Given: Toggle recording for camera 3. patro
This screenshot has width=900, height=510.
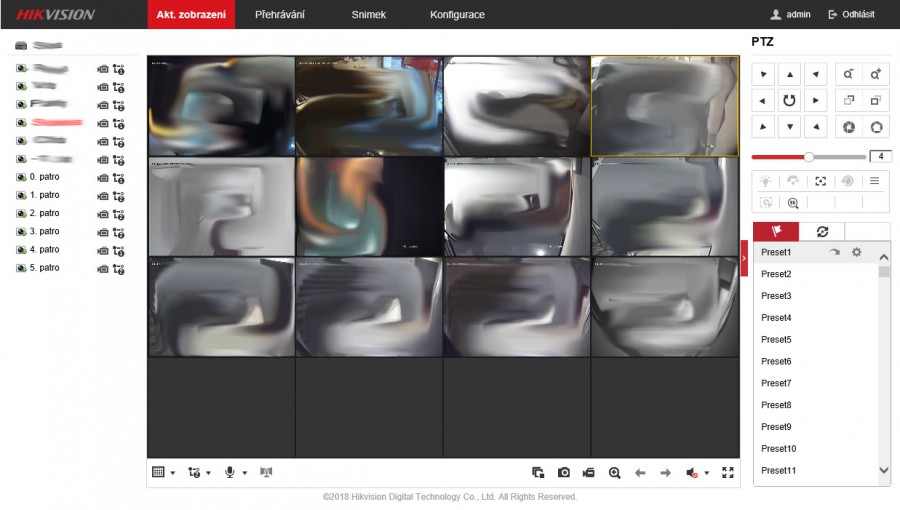Looking at the screenshot, I should click(x=102, y=232).
